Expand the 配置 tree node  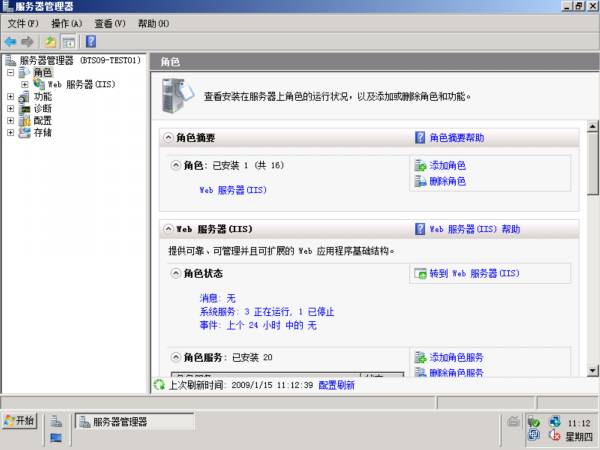(x=11, y=121)
